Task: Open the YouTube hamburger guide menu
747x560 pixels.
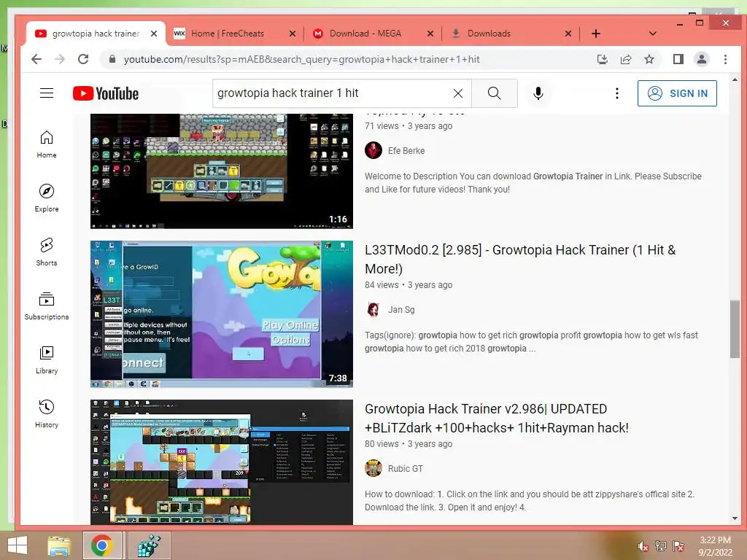Action: click(x=47, y=93)
